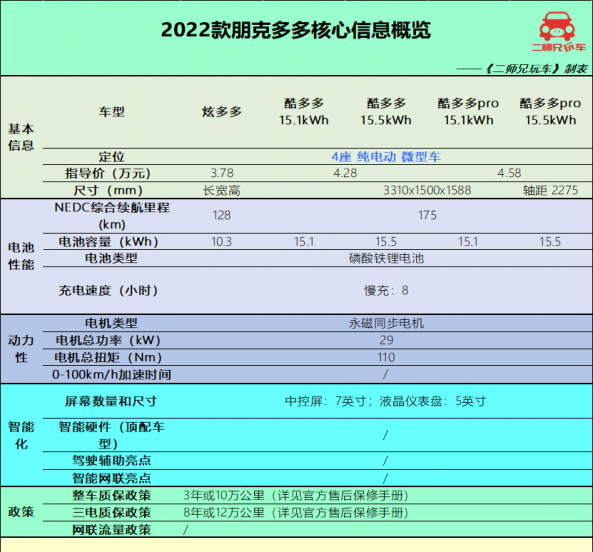This screenshot has width=593, height=552.
Task: Select the 基本信息 section label
Action: [21, 137]
